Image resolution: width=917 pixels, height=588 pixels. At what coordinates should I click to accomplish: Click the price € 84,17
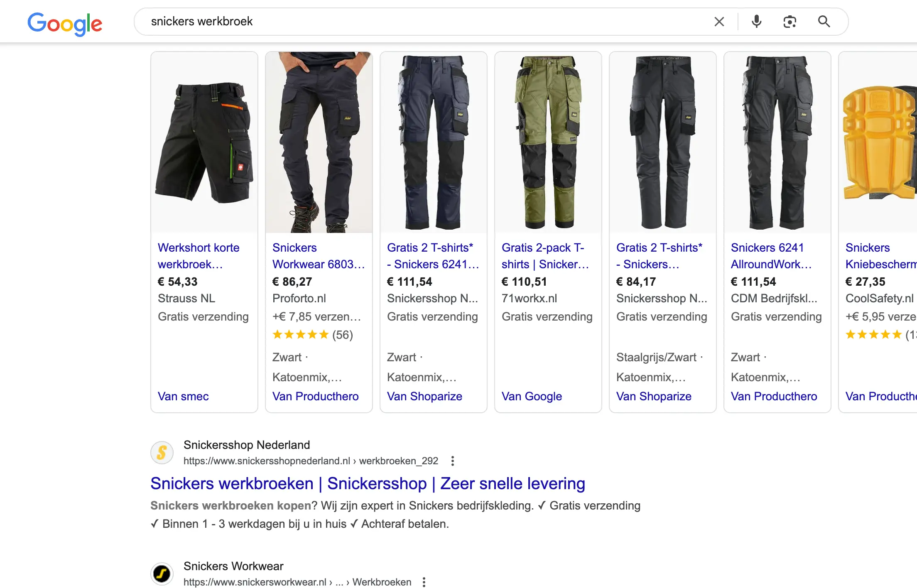[x=636, y=282]
